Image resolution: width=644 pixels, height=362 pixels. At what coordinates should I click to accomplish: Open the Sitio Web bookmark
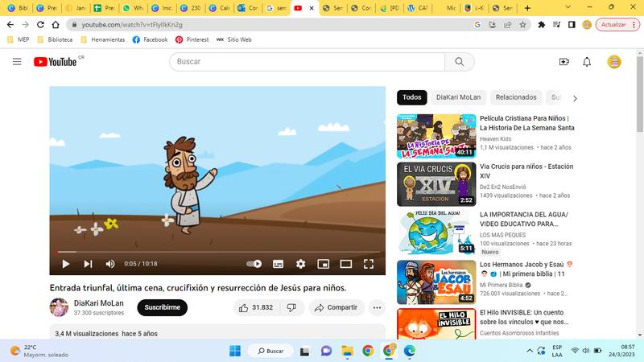pos(234,39)
